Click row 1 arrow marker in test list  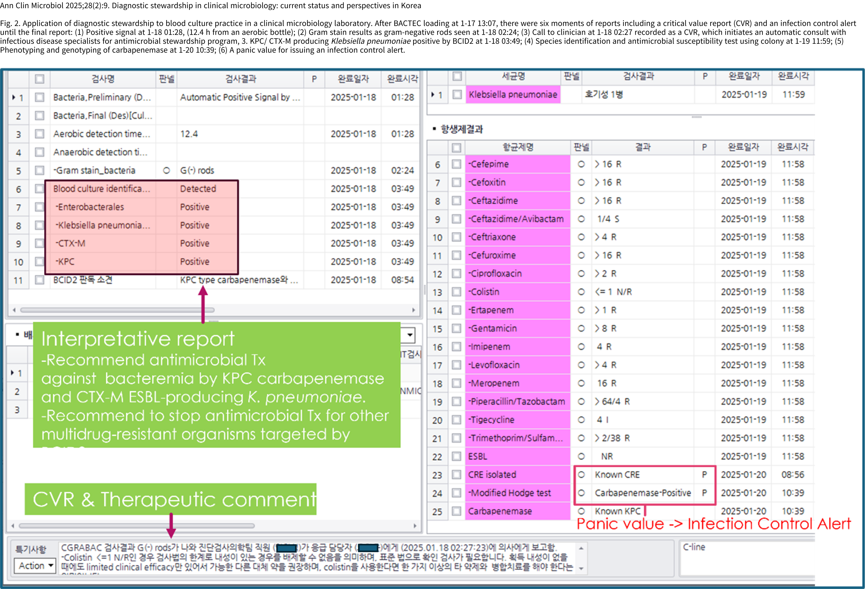(x=14, y=97)
